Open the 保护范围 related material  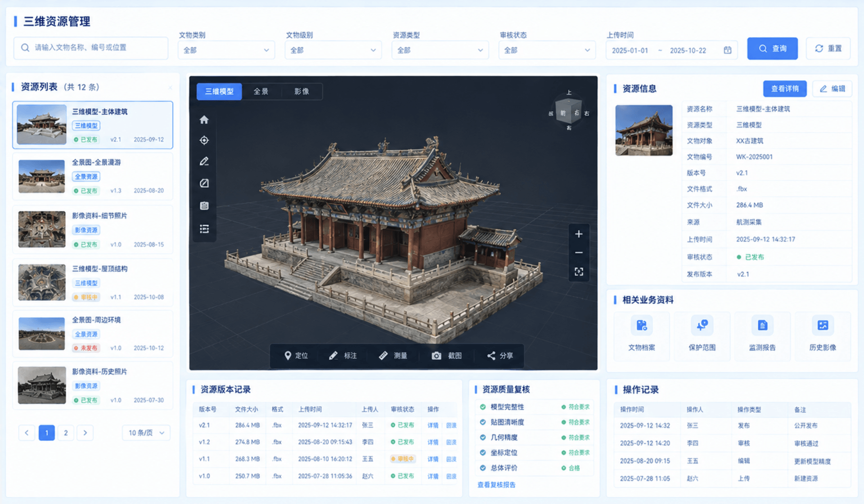pos(702,335)
